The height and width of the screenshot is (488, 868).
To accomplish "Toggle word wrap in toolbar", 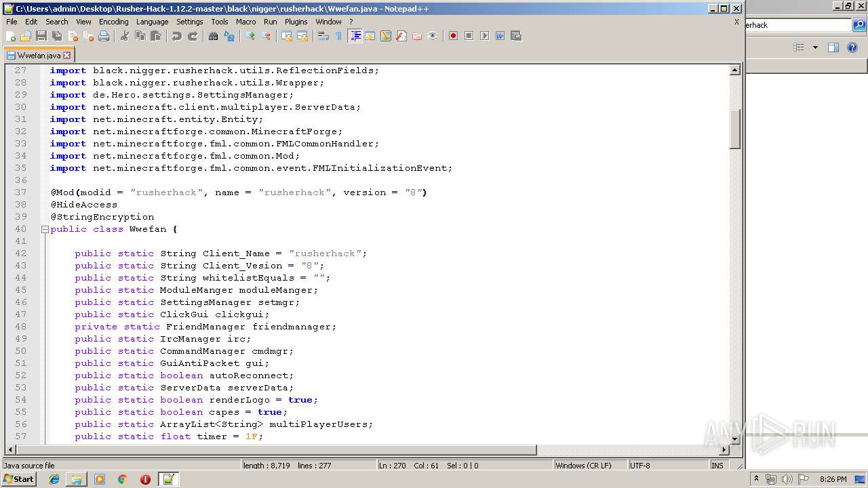I will [x=323, y=36].
